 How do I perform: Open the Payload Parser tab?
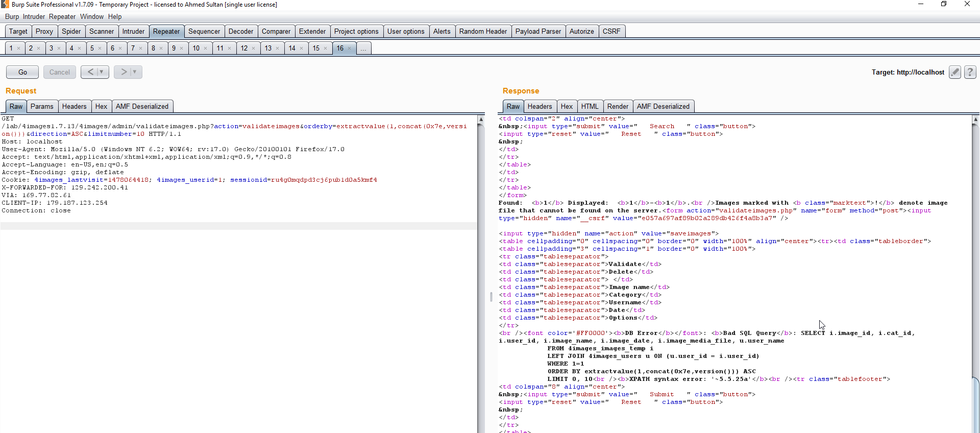click(538, 31)
